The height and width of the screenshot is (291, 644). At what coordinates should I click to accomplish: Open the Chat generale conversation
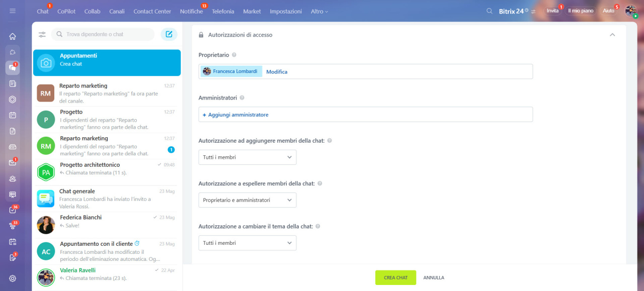(x=107, y=199)
